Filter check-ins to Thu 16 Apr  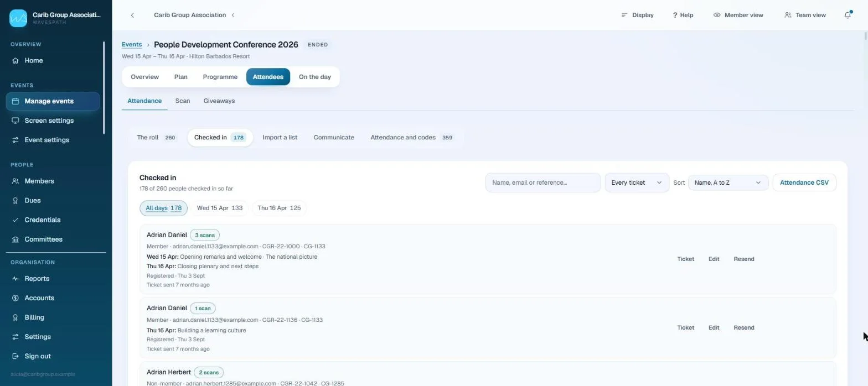tap(279, 208)
